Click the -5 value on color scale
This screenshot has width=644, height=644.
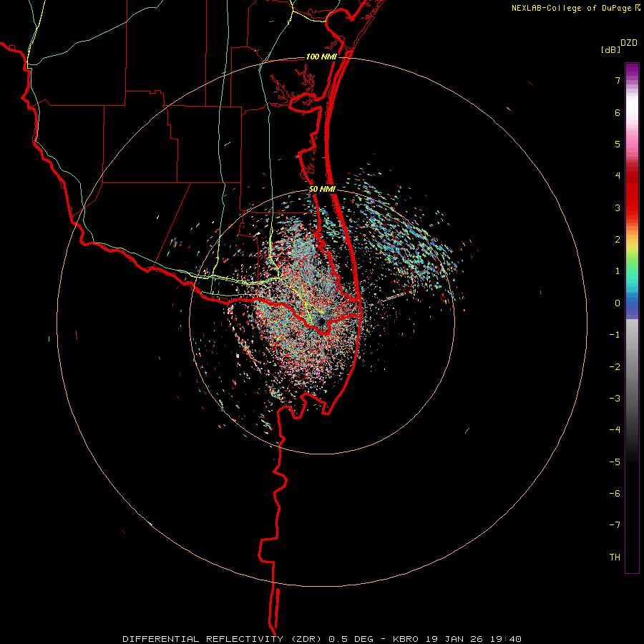click(x=615, y=462)
